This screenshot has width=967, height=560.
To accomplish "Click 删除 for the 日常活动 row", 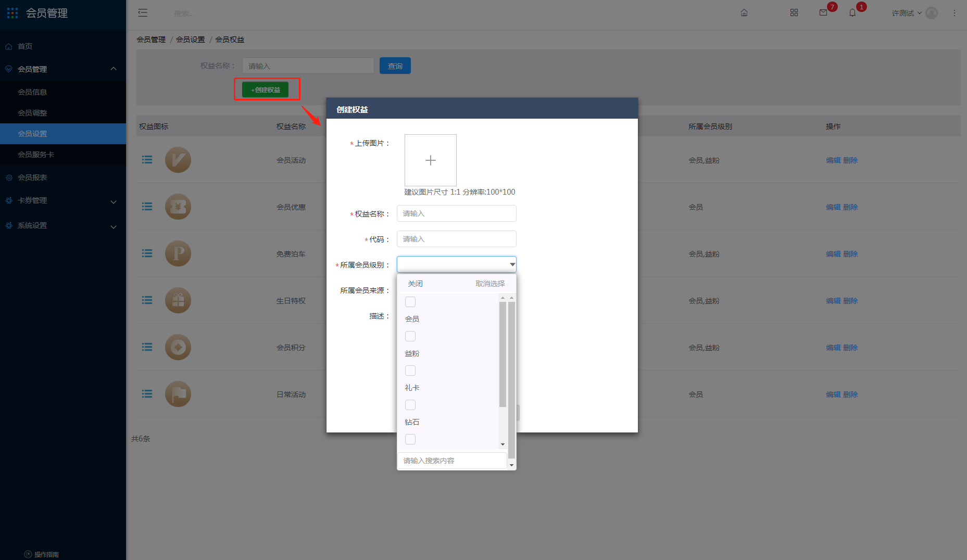I will (850, 394).
